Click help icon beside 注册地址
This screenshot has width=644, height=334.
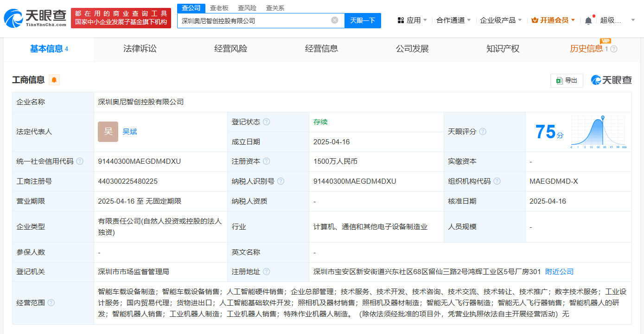[266, 272]
